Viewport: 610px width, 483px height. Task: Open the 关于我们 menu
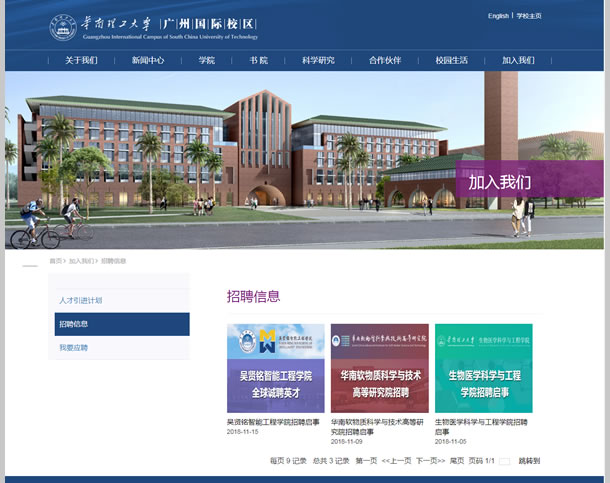pyautogui.click(x=81, y=60)
